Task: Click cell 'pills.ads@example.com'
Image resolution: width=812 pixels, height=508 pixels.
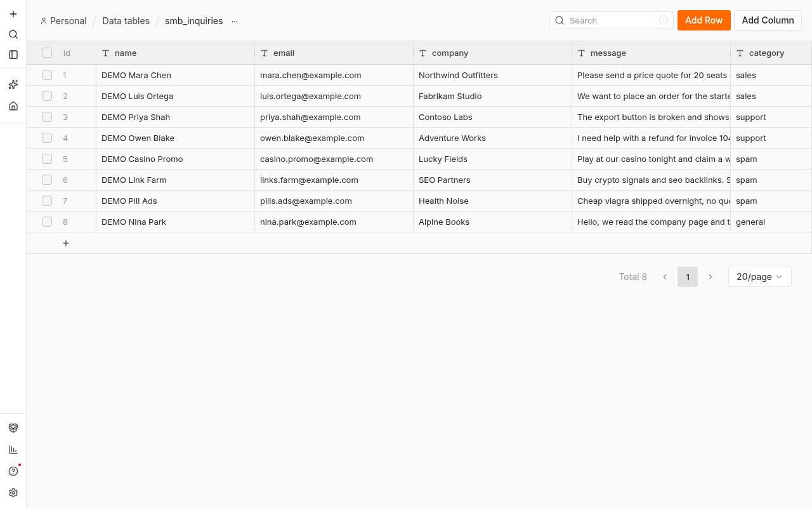Action: pyautogui.click(x=334, y=201)
